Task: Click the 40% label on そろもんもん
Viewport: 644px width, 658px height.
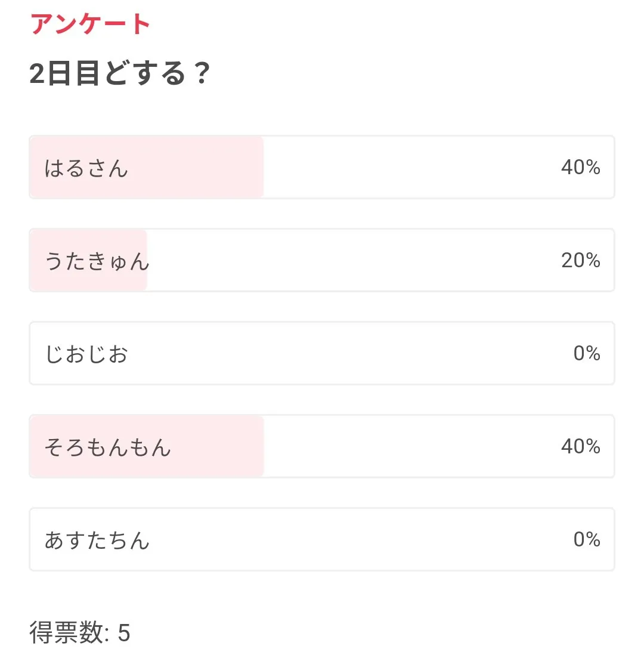Action: click(580, 447)
